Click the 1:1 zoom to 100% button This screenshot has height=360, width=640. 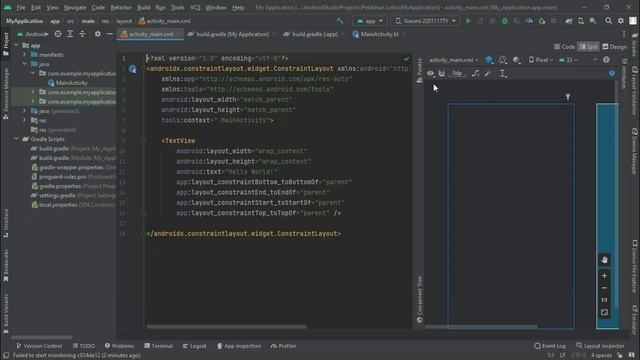[604, 300]
